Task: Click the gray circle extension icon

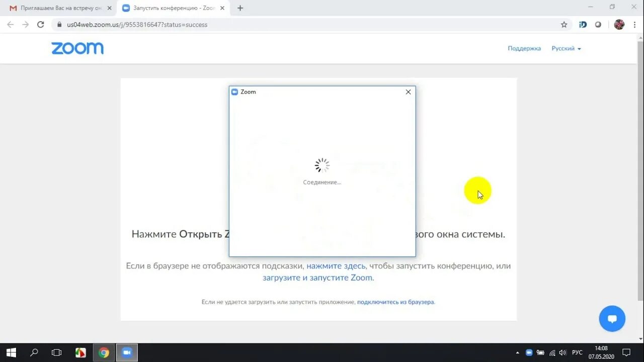Action: (598, 25)
